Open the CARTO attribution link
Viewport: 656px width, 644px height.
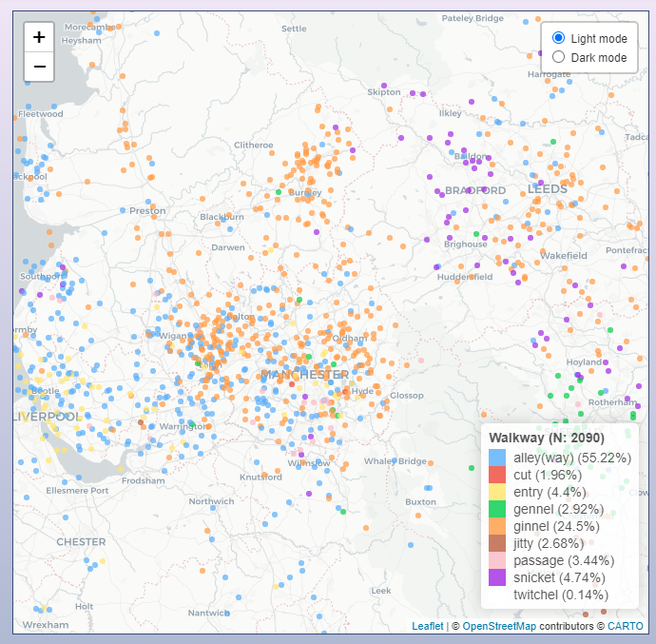(x=625, y=626)
